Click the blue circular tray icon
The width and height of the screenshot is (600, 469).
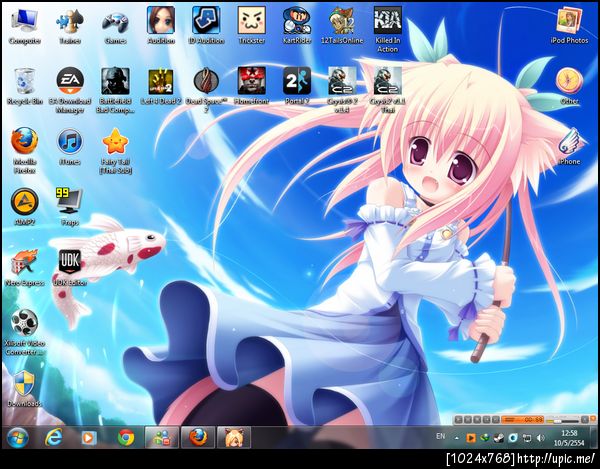[x=513, y=438]
